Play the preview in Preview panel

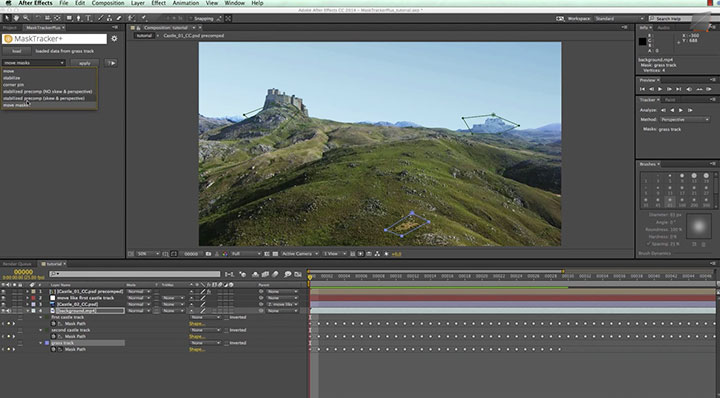click(x=660, y=89)
